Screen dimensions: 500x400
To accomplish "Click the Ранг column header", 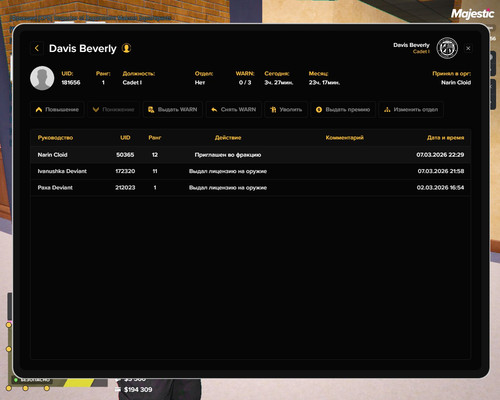I will pyautogui.click(x=155, y=138).
